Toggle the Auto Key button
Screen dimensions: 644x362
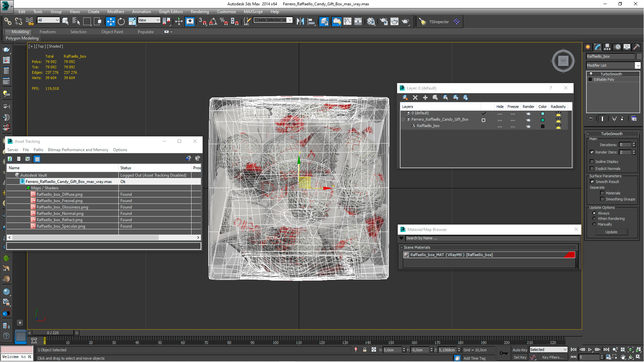pos(520,350)
